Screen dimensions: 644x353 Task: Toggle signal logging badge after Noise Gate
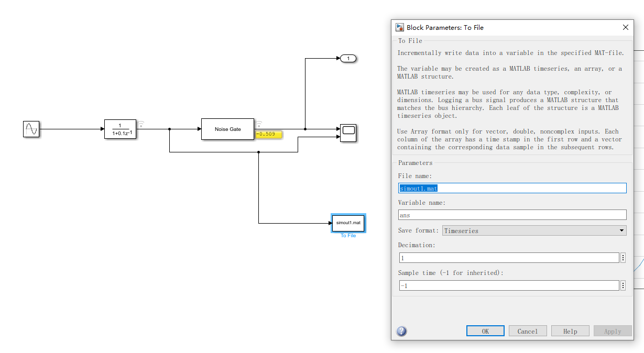tap(258, 124)
